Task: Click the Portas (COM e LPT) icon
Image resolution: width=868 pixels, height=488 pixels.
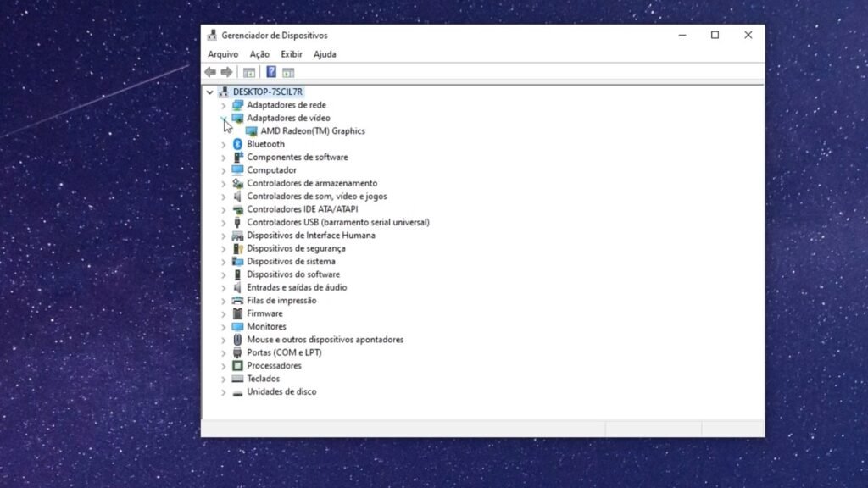Action: (x=237, y=352)
